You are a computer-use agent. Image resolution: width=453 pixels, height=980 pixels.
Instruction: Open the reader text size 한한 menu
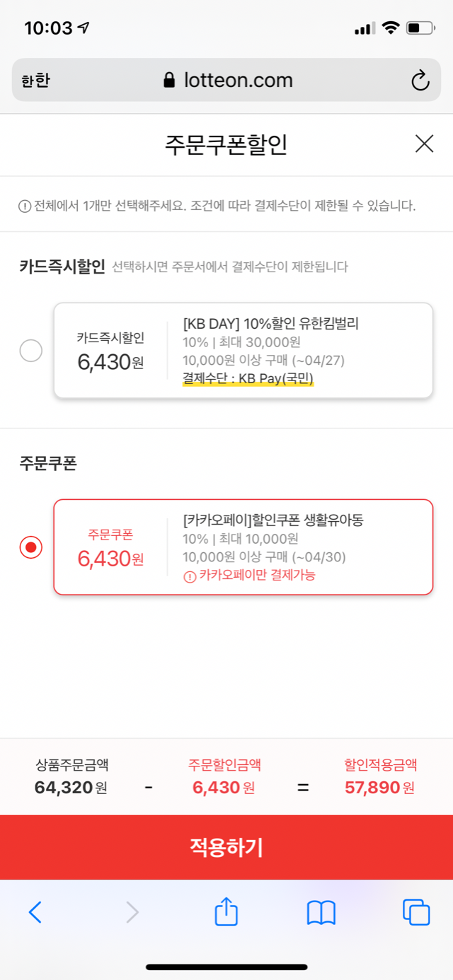point(35,81)
